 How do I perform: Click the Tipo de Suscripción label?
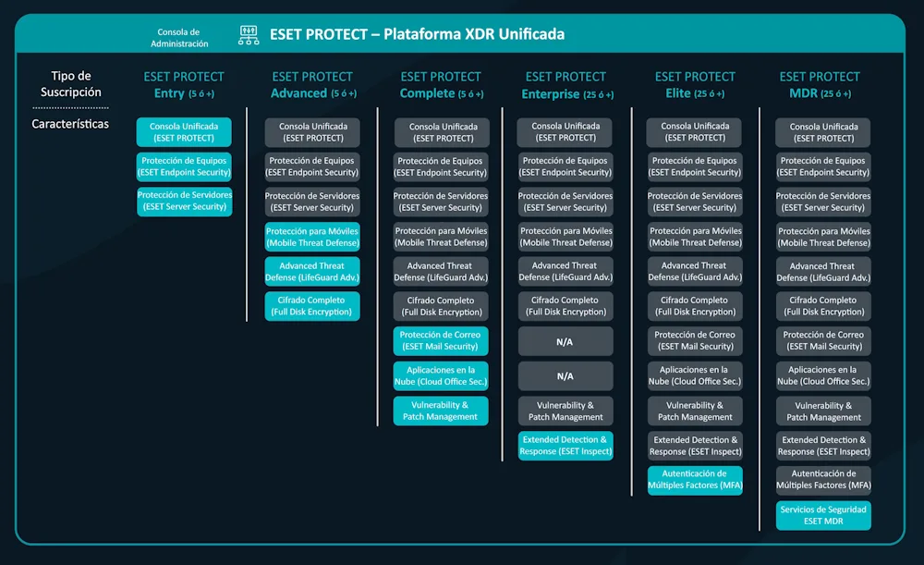coord(70,84)
